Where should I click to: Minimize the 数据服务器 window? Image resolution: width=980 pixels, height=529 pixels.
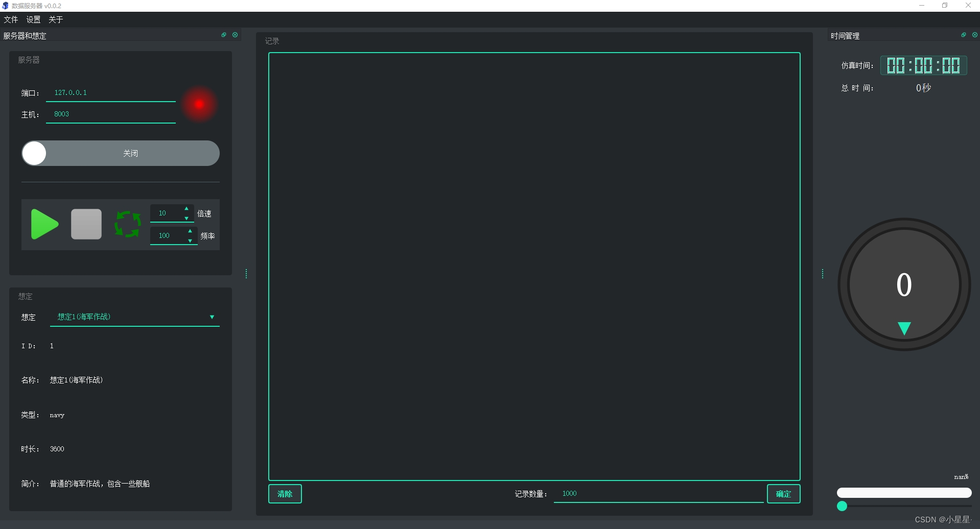[x=922, y=6]
